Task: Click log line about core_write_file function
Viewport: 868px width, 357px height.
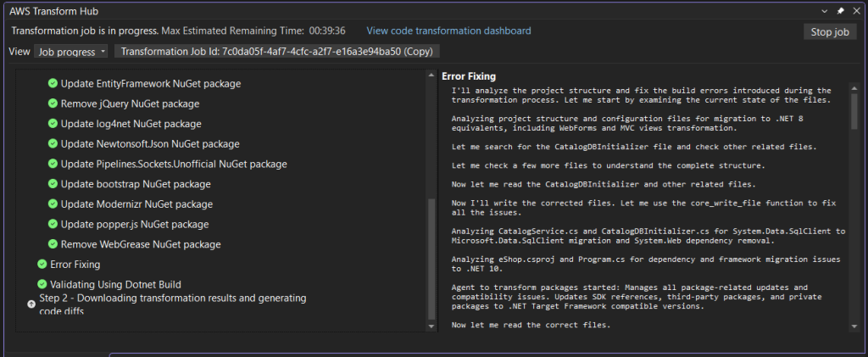Action: point(644,208)
